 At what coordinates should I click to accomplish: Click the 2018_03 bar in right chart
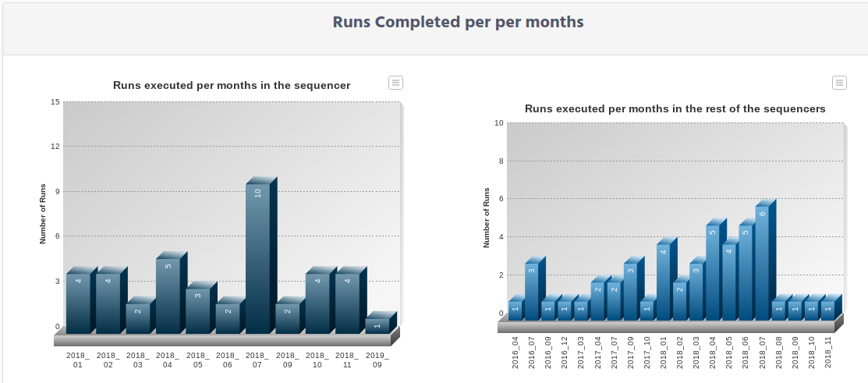(696, 292)
